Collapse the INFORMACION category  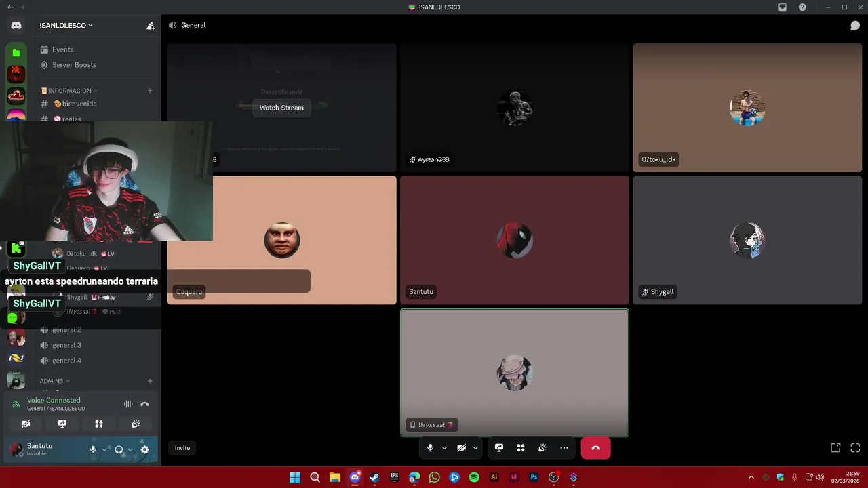[x=69, y=91]
